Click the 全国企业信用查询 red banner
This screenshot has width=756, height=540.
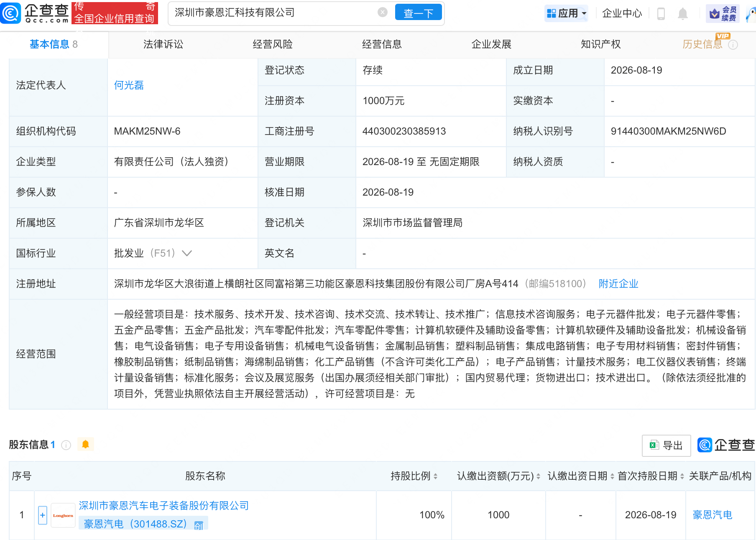(x=115, y=13)
